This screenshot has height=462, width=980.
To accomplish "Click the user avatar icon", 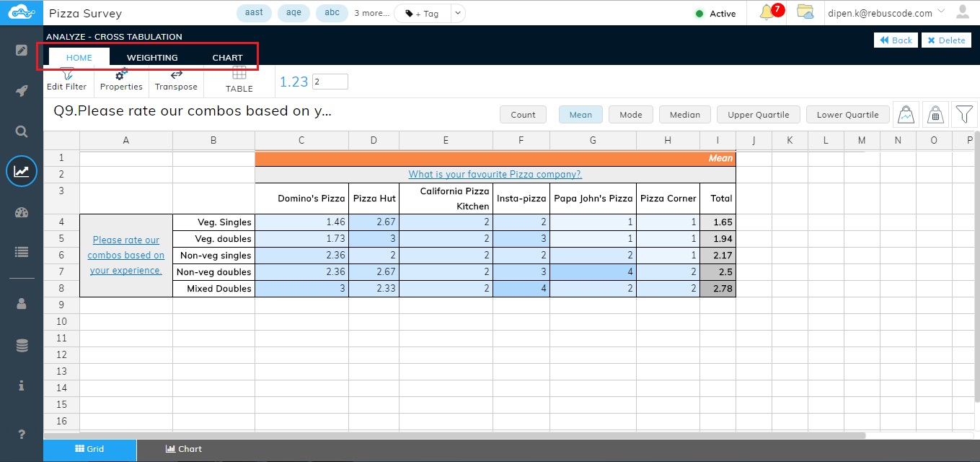I will click(963, 12).
